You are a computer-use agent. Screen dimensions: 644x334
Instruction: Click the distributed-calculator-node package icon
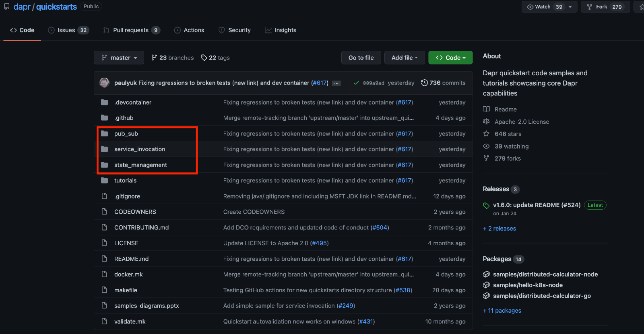click(486, 274)
